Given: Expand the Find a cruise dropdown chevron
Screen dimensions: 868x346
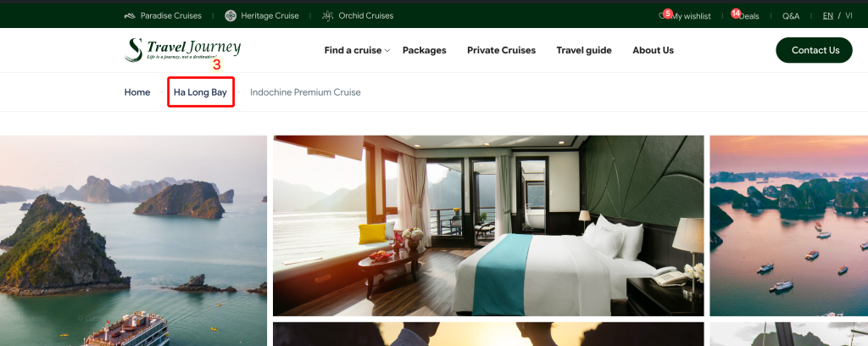Looking at the screenshot, I should [x=387, y=51].
